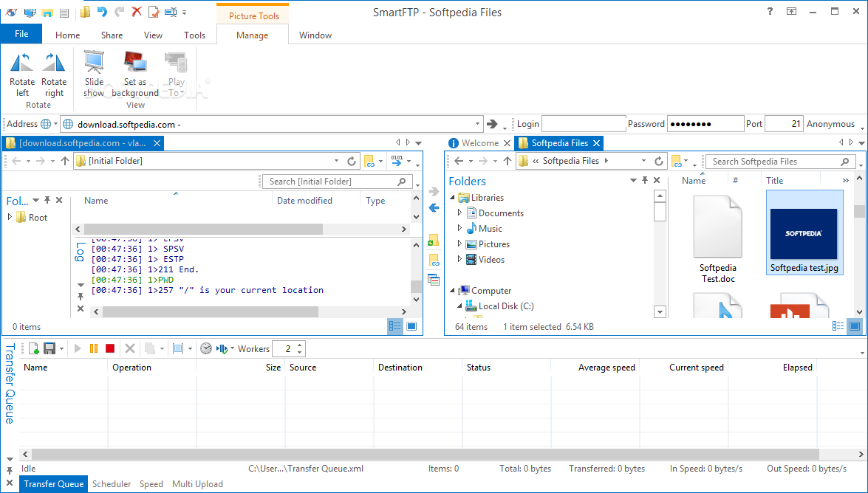Expand the Music library node

(459, 228)
